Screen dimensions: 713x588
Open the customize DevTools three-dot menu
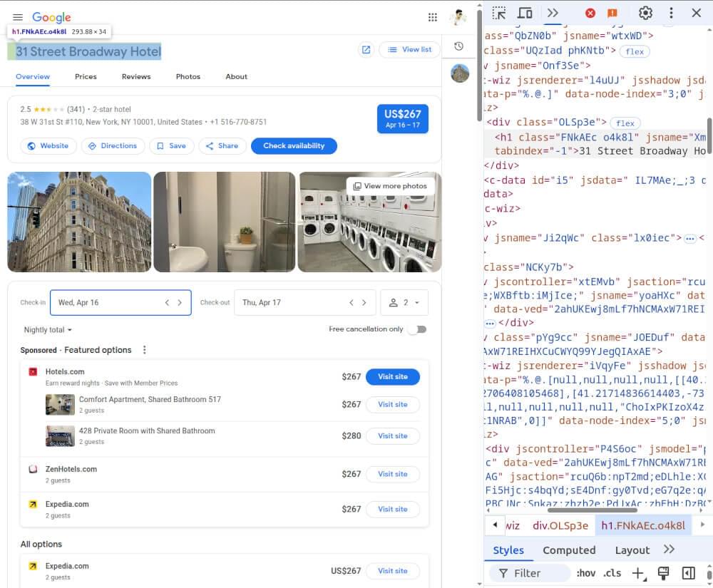pos(671,13)
